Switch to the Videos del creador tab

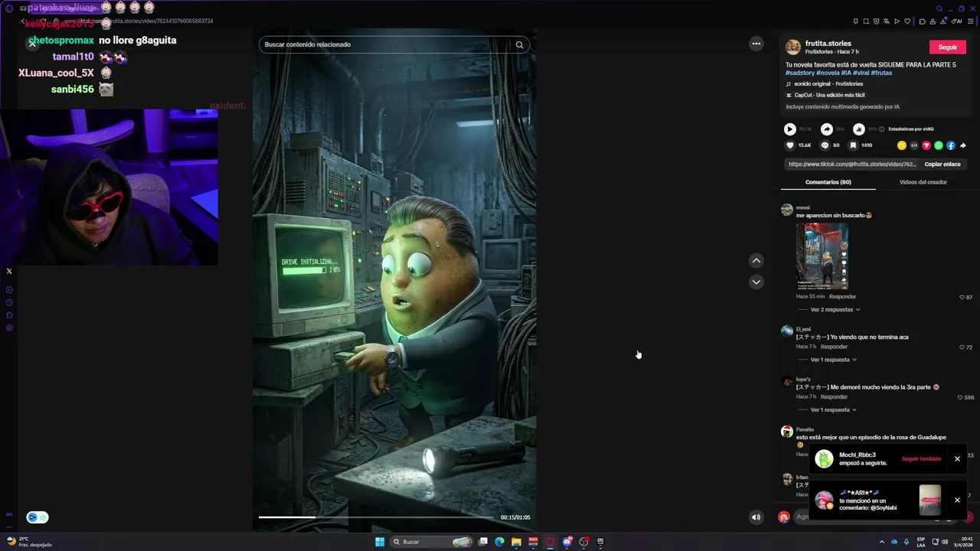[923, 182]
